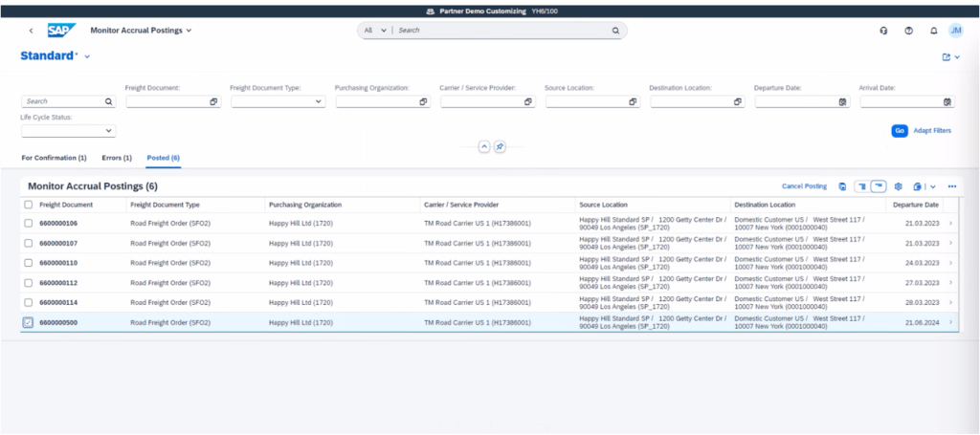
Task: Uncheck the checkbox for document 6600000500
Action: click(x=28, y=322)
